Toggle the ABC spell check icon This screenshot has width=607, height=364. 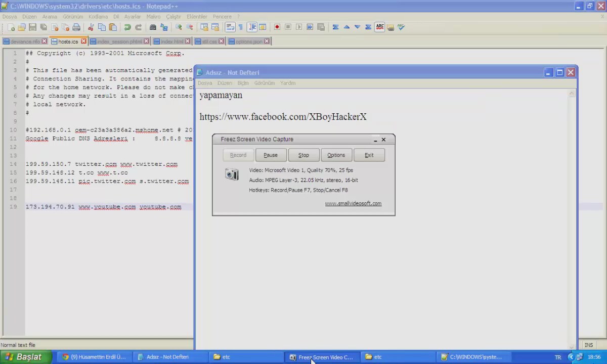(x=379, y=27)
